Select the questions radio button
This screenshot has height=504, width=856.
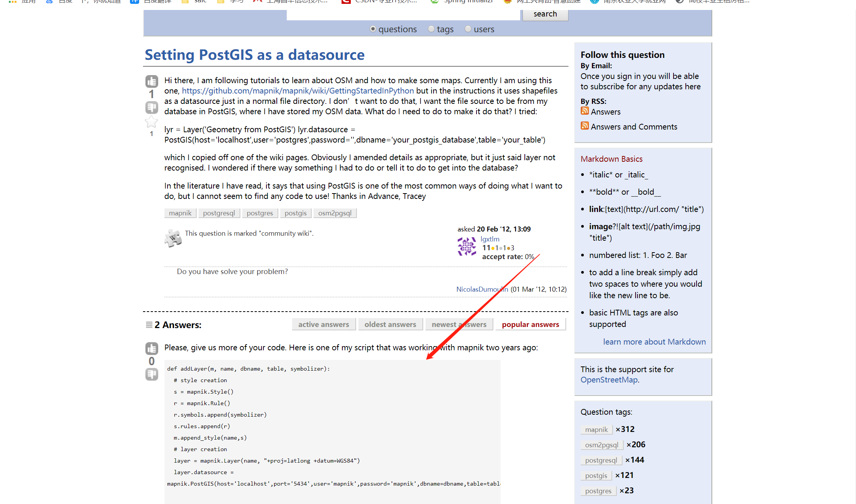point(373,29)
